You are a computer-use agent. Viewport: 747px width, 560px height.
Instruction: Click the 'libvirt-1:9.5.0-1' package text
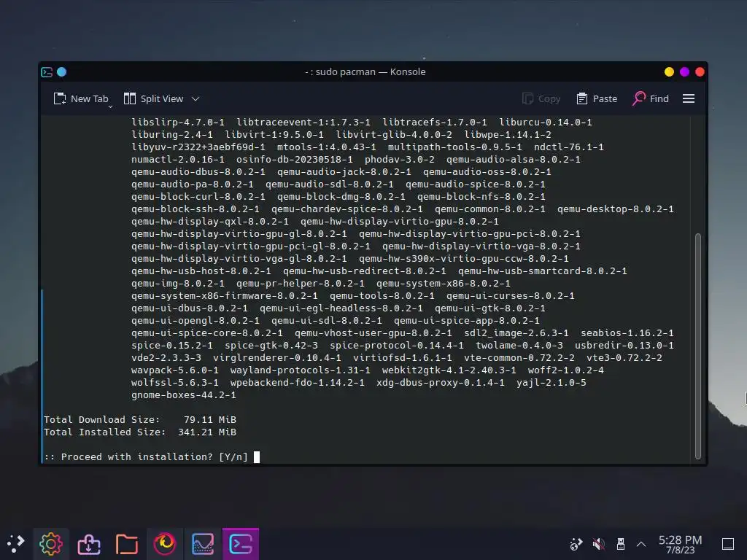coord(274,135)
